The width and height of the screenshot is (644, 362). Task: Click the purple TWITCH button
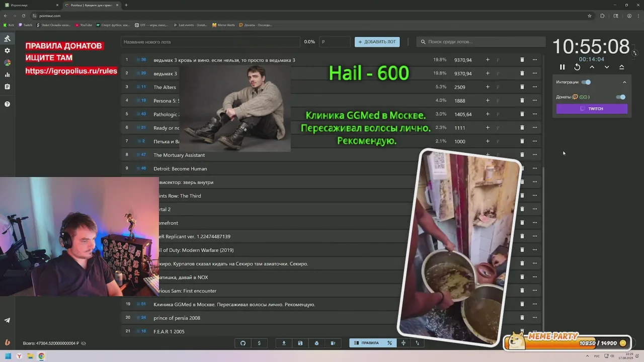592,109
